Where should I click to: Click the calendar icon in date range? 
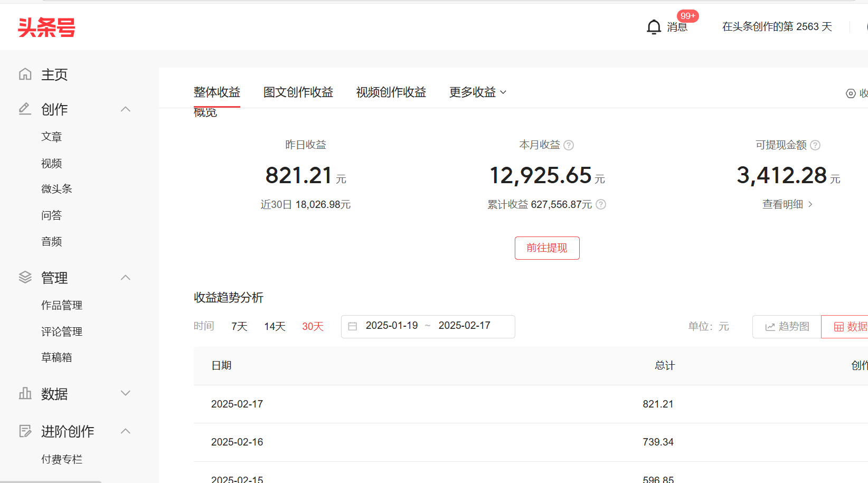pos(353,326)
